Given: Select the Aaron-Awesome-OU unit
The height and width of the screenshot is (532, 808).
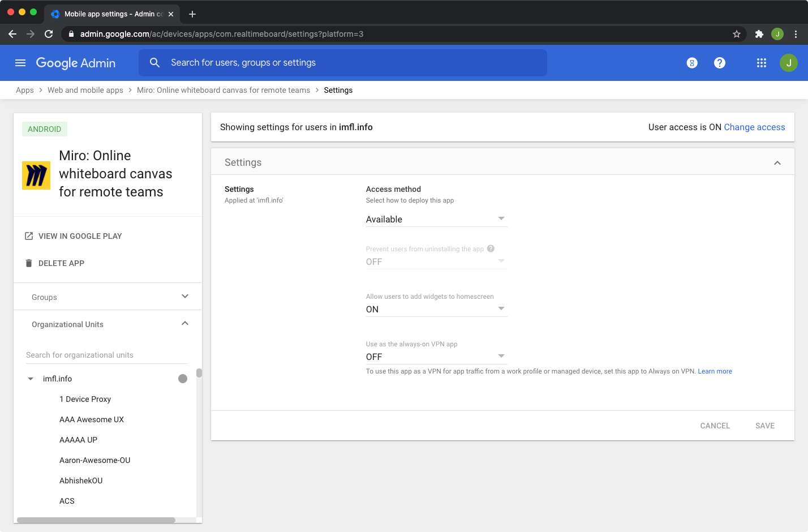Looking at the screenshot, I should [94, 460].
